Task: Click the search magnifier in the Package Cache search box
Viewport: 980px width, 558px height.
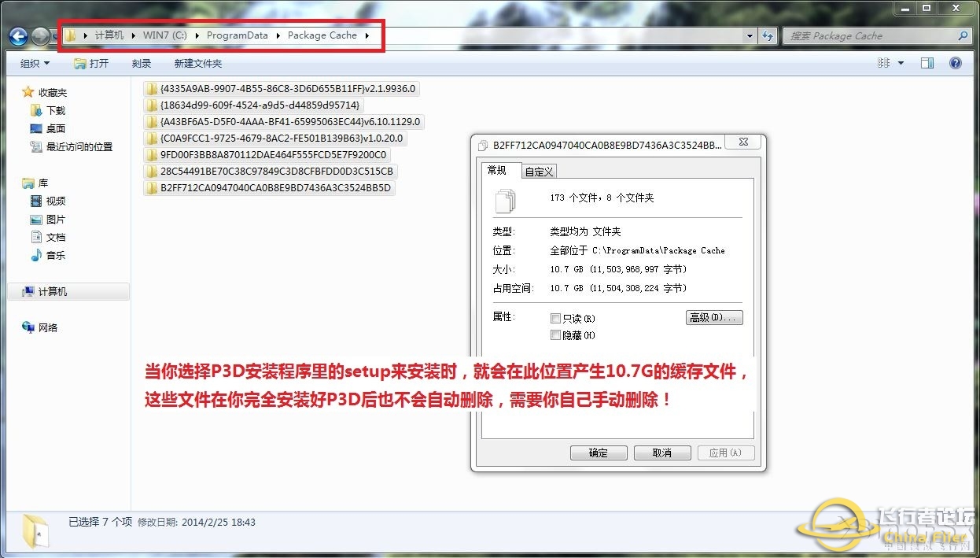Action: pyautogui.click(x=963, y=35)
